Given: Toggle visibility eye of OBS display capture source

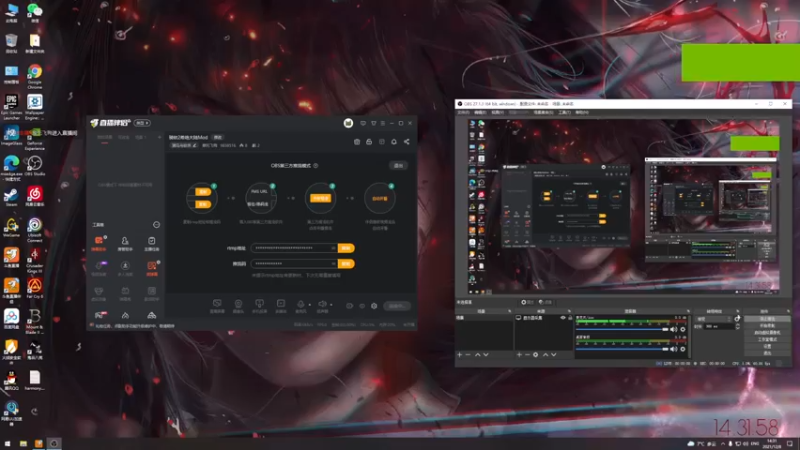Looking at the screenshot, I should [563, 318].
